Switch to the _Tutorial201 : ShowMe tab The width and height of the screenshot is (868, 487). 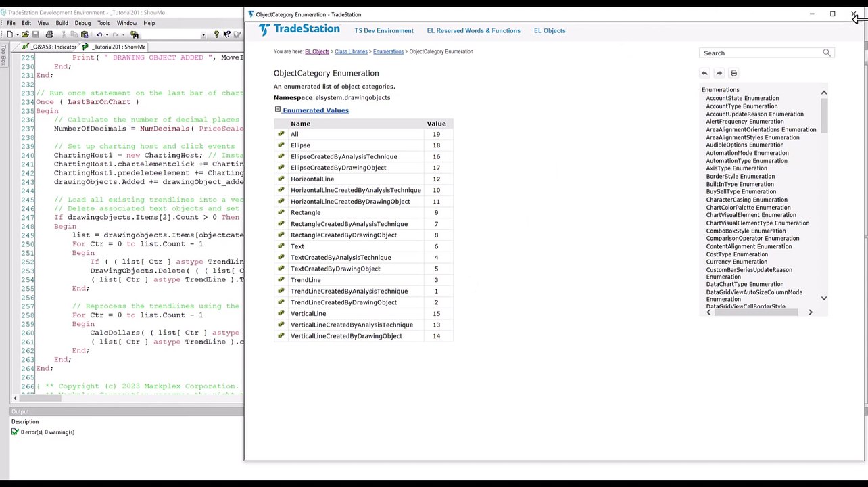tap(115, 47)
